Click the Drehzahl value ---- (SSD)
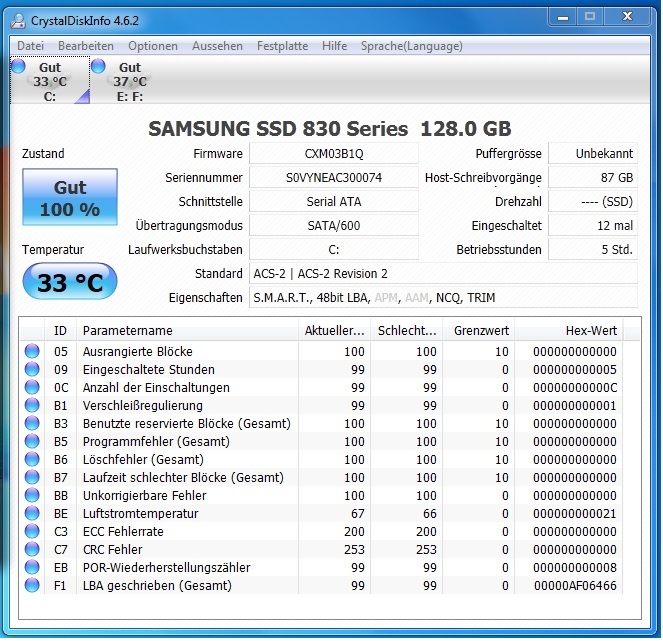This screenshot has width=663, height=641. (x=593, y=202)
